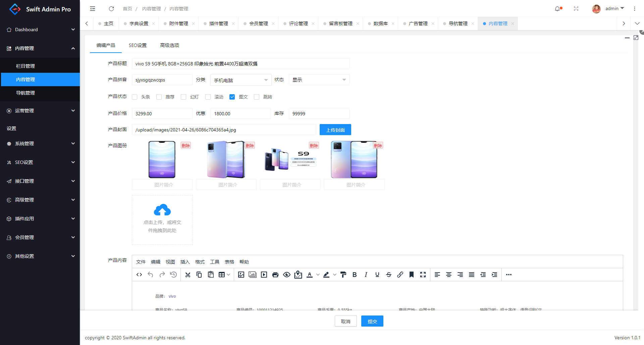Viewport: 644px width, 345px height.
Task: Click 取消 cancel button
Action: coord(345,321)
